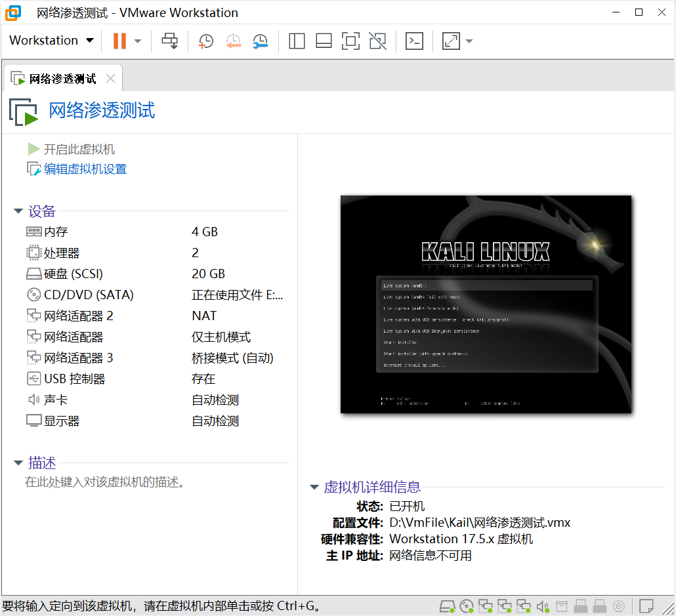Open the console view toolbar icon
676x616 pixels.
(414, 41)
